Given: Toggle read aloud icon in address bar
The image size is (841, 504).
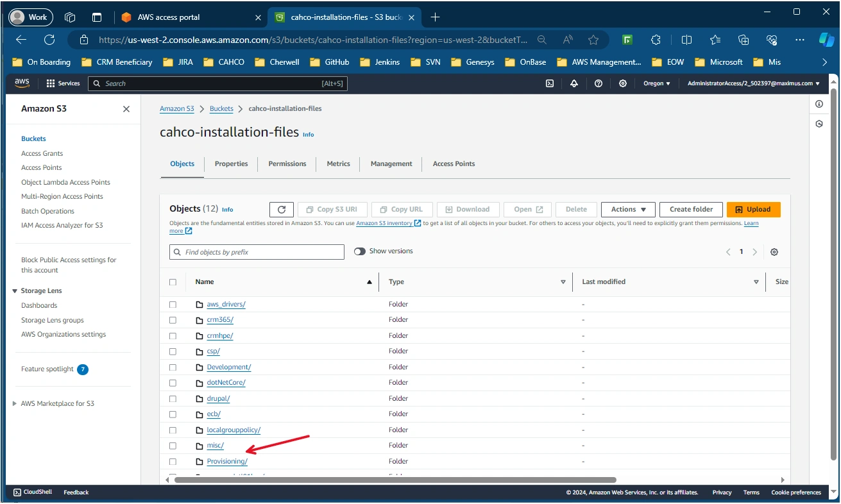Looking at the screenshot, I should click(568, 40).
